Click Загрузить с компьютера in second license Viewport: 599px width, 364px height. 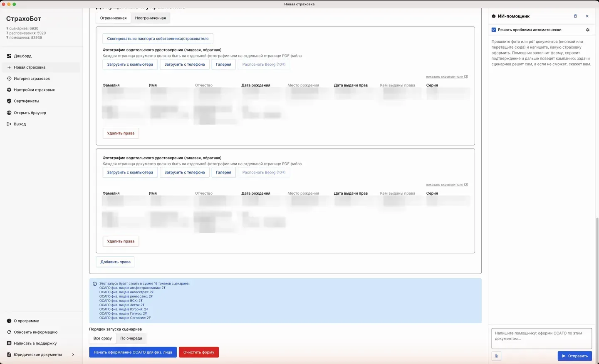[130, 172]
